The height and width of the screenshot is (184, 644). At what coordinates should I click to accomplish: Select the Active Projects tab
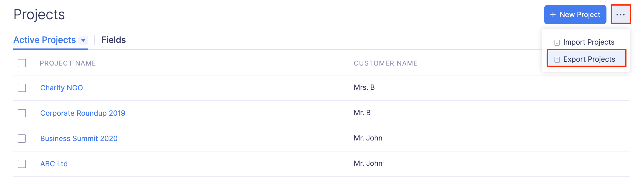point(44,40)
